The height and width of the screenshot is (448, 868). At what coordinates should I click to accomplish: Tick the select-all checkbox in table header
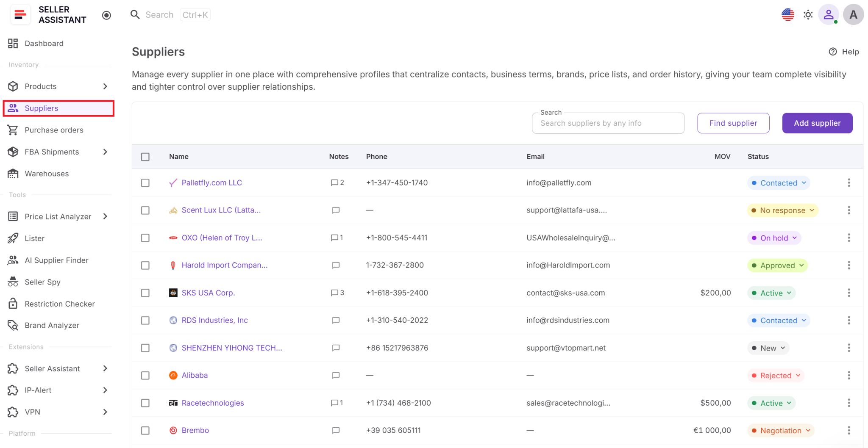coord(145,157)
